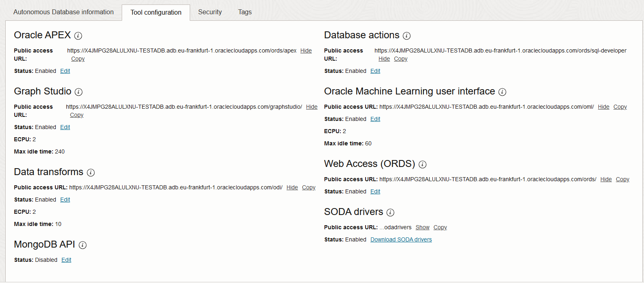Hide the Oracle APEX public access URL
This screenshot has height=283, width=644.
[306, 50]
